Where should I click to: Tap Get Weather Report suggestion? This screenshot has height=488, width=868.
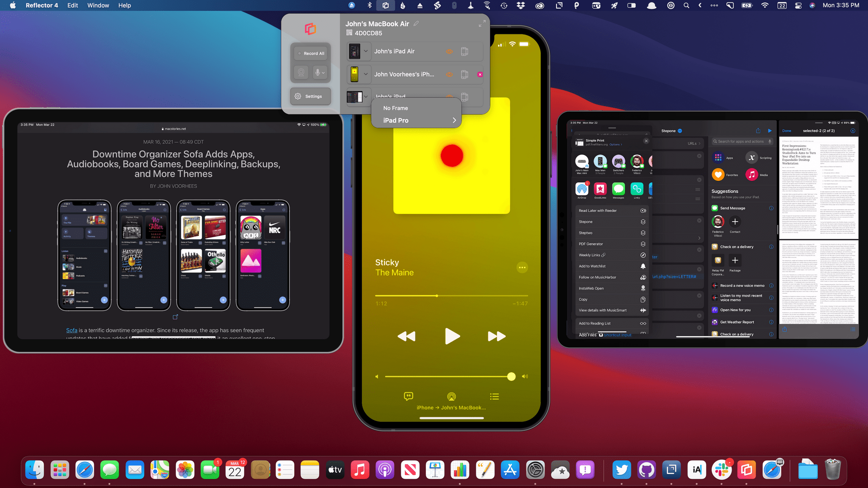pos(737,322)
